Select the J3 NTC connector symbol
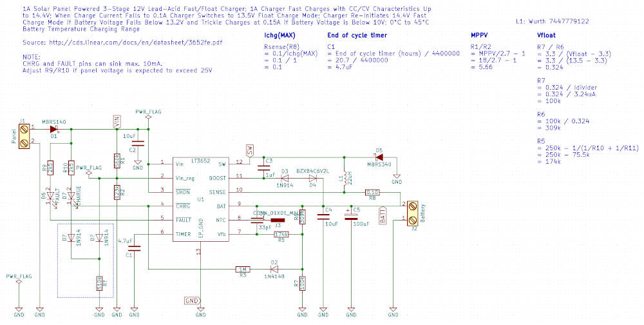This screenshot has height=325, width=644. tap(278, 220)
